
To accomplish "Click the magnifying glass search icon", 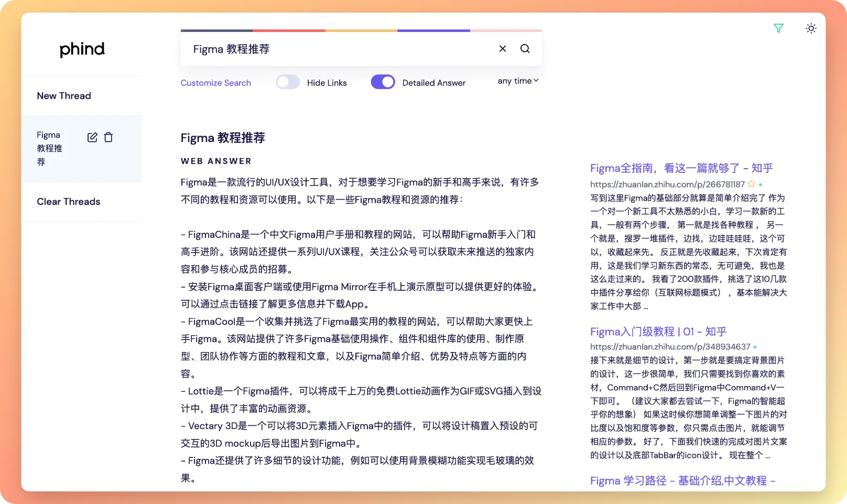I will pyautogui.click(x=525, y=49).
